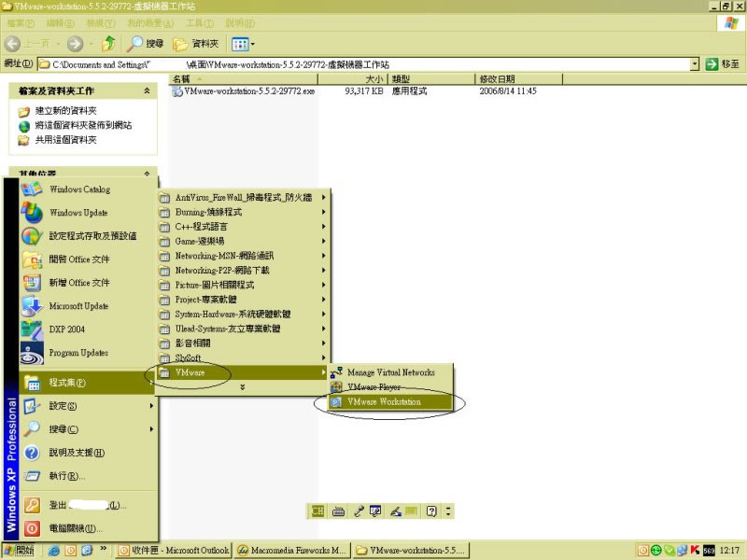Sort files by Name (名稱) column

(x=244, y=78)
